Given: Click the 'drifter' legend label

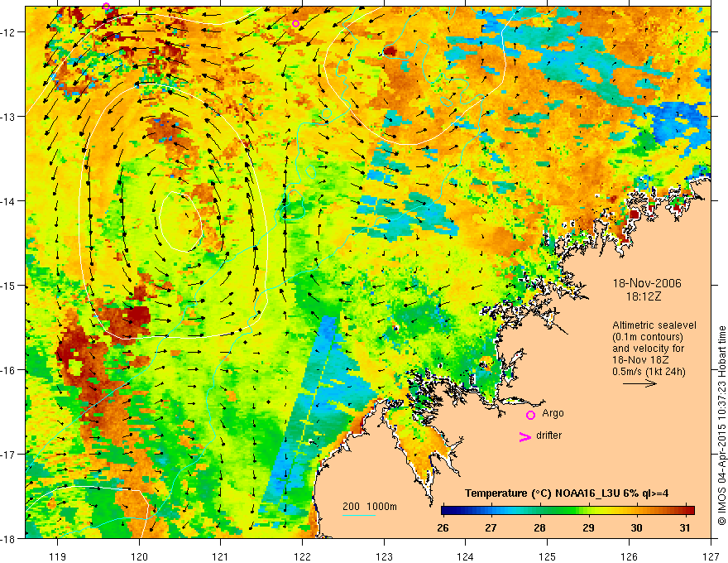Looking at the screenshot, I should (x=548, y=435).
